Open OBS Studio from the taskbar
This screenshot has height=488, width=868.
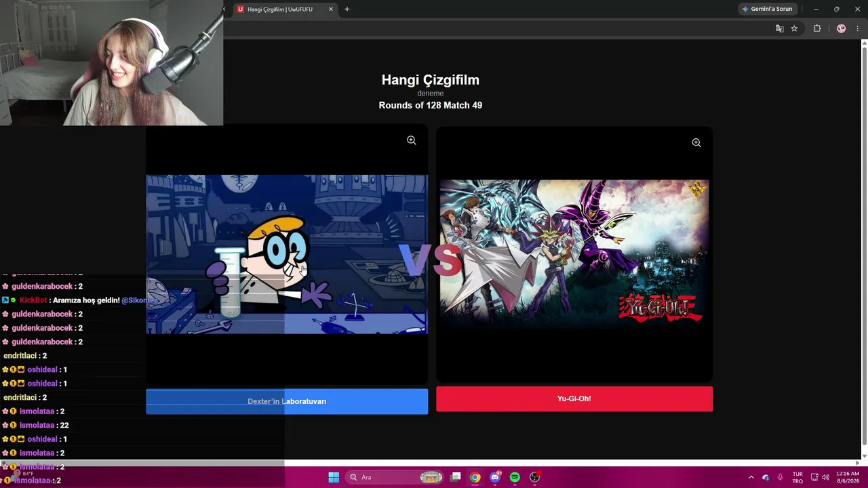tap(534, 477)
